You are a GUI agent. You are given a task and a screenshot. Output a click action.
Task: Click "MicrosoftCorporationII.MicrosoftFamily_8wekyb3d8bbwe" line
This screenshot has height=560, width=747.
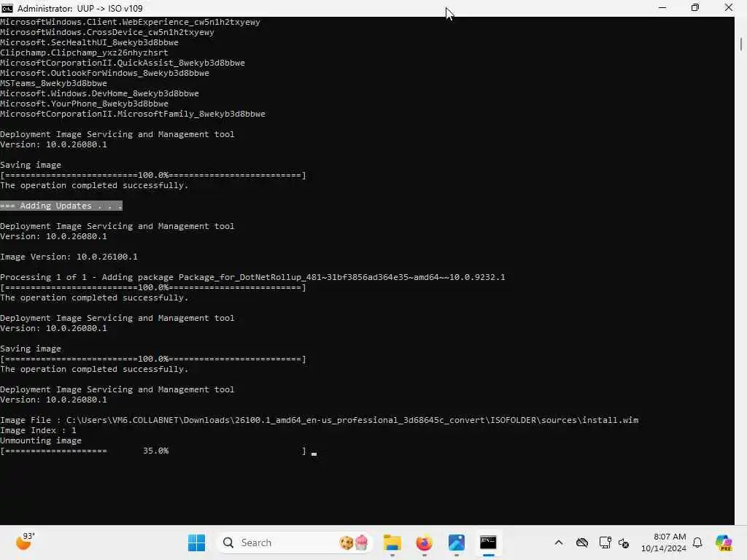point(133,114)
